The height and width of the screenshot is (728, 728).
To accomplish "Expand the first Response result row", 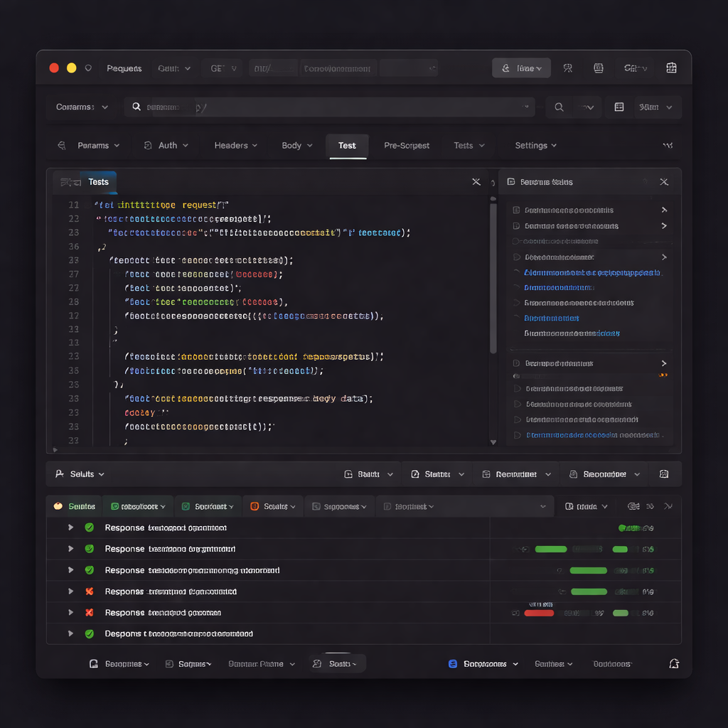I will point(70,528).
